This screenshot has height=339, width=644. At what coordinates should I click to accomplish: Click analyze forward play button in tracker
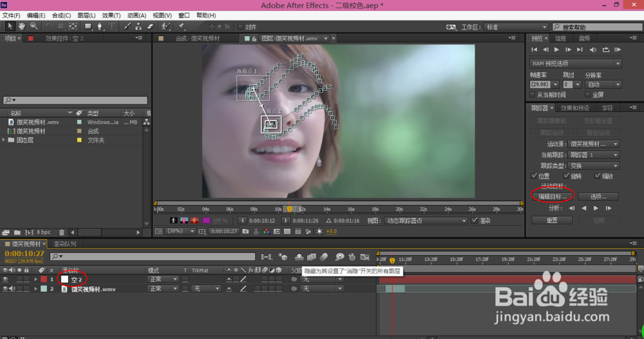point(596,208)
